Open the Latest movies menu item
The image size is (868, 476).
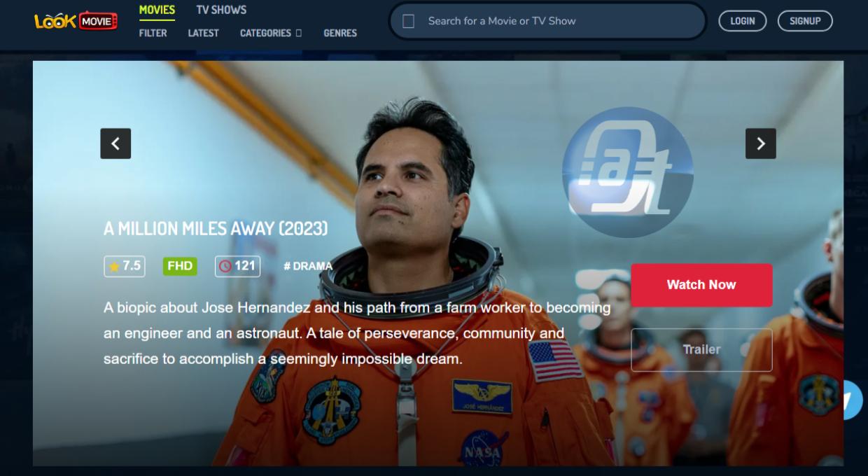coord(203,33)
